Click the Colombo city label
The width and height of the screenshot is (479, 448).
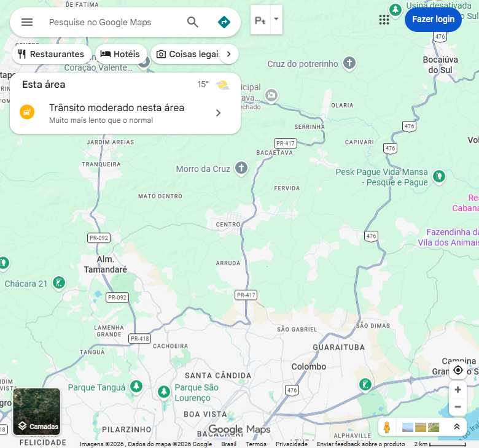(x=308, y=366)
